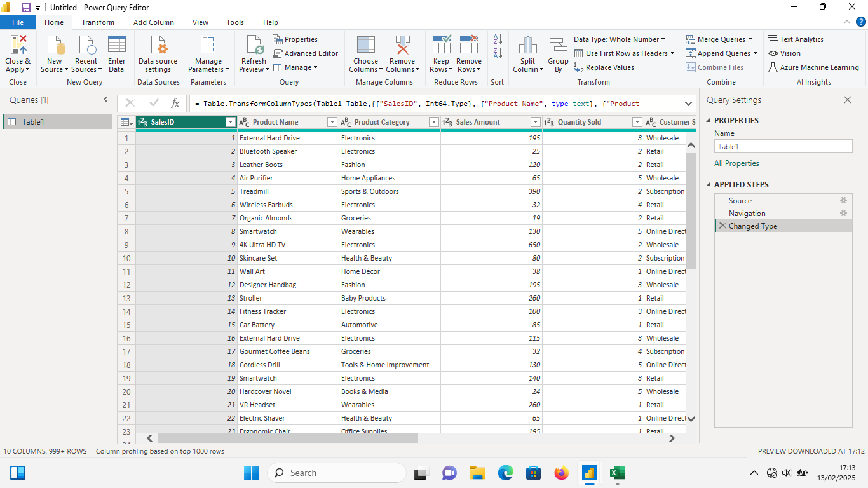Open the table menu icon in grid corner

126,122
